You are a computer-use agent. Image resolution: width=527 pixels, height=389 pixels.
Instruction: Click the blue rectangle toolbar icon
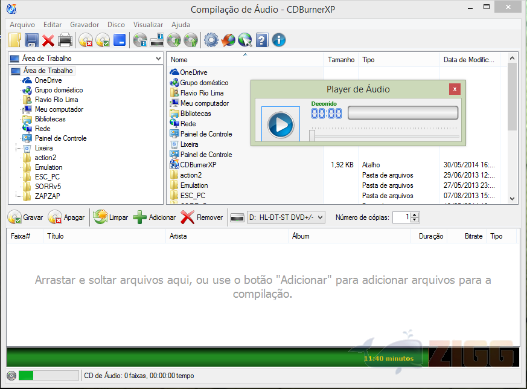click(119, 40)
